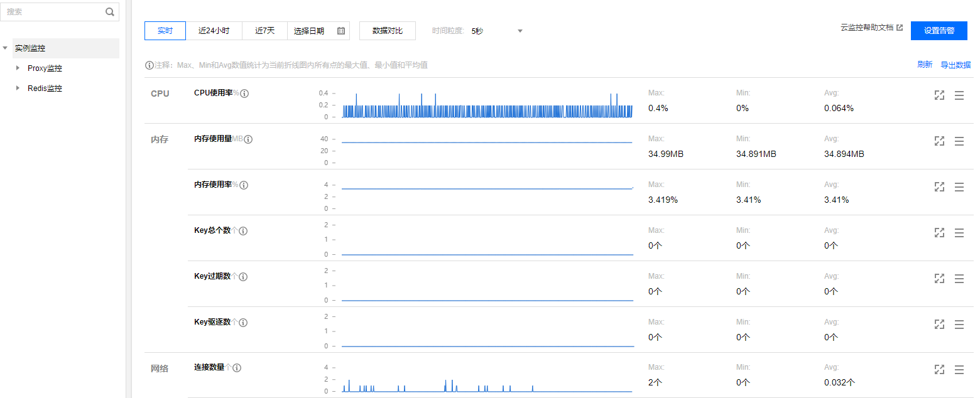Switch to the 近24小时 time range tab
This screenshot has height=398, width=980.
pos(214,31)
